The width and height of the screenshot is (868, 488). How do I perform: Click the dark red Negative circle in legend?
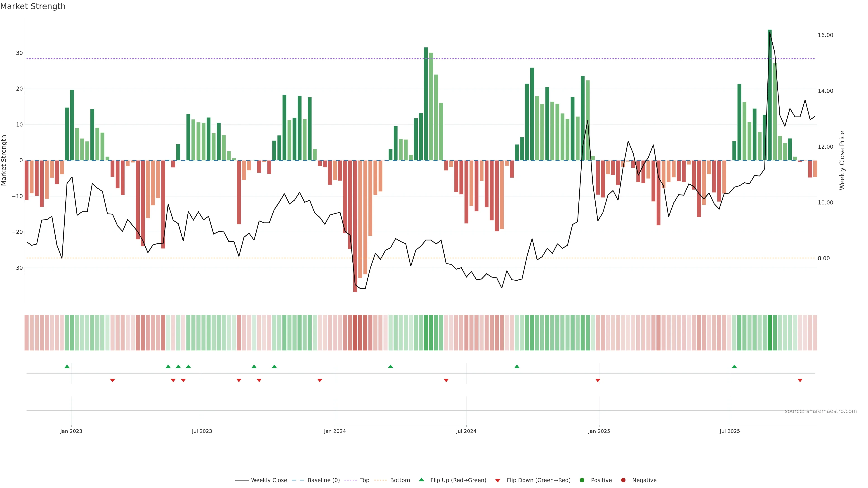(x=623, y=480)
